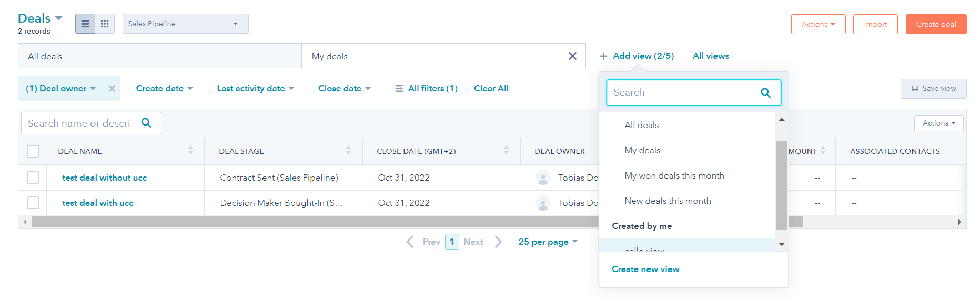This screenshot has width=980, height=302.
Task: Select all deals checkbox in header
Action: click(x=33, y=151)
